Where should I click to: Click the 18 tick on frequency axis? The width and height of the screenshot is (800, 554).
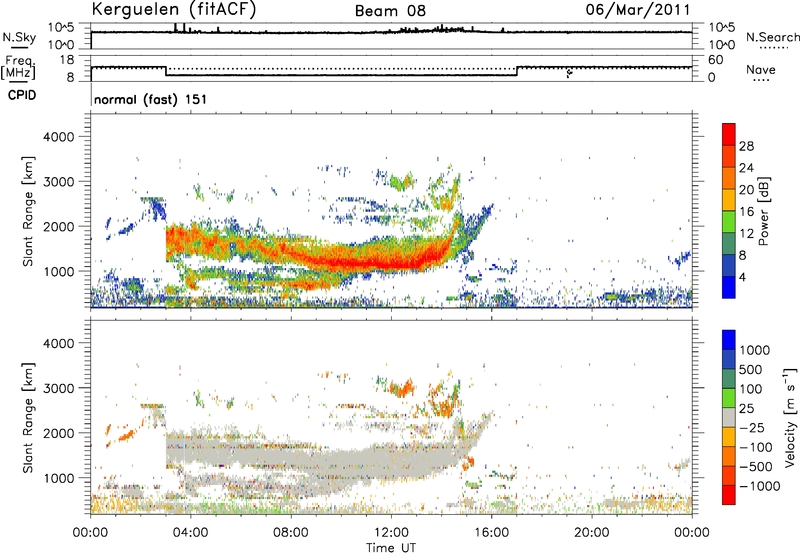tap(67, 60)
